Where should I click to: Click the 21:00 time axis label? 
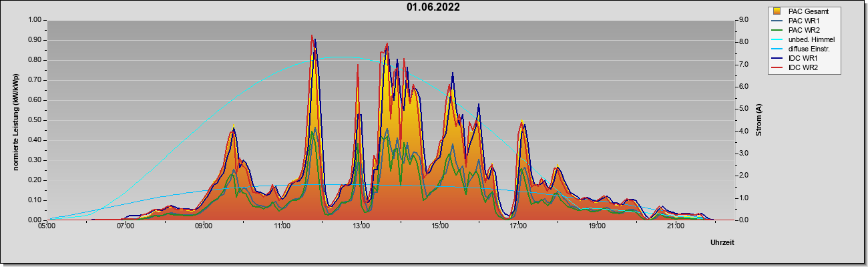click(675, 226)
